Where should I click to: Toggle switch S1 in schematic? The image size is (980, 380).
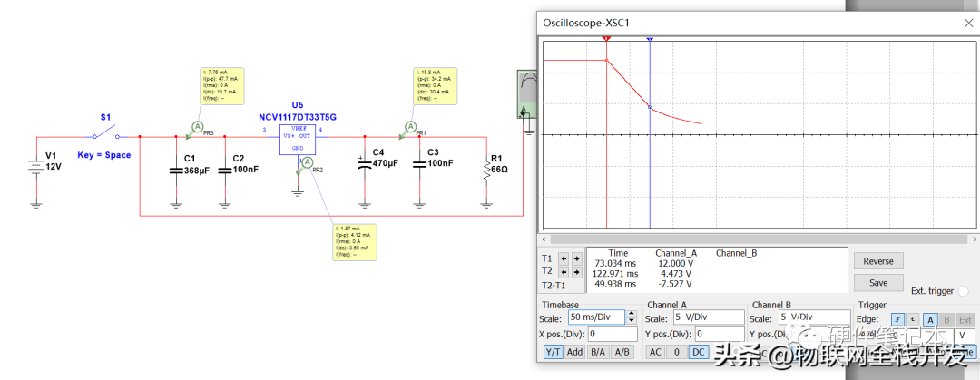point(105,133)
